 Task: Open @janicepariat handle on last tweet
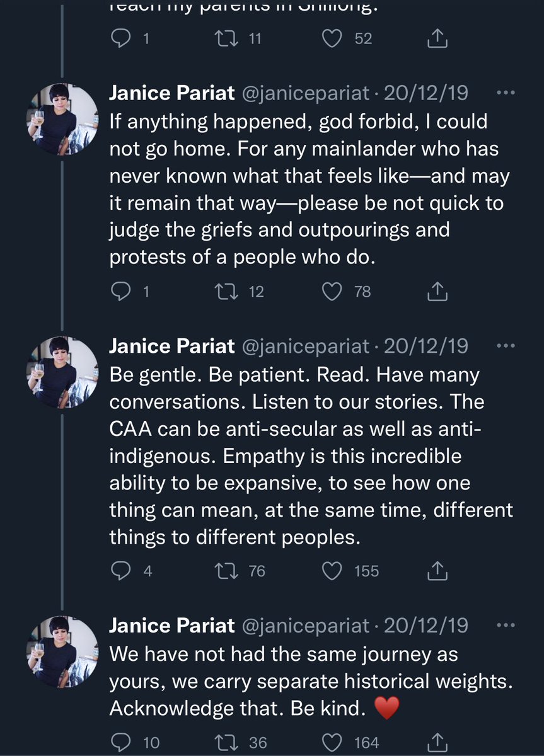point(306,626)
